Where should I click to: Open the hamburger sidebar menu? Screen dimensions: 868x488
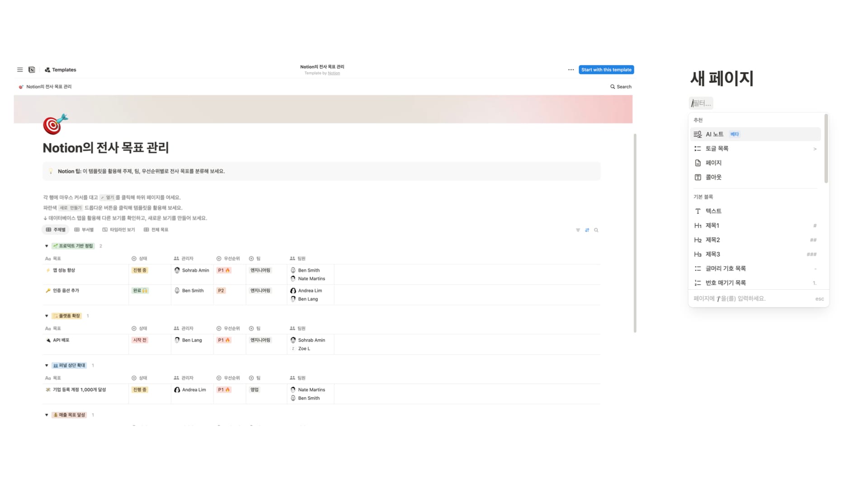(20, 70)
